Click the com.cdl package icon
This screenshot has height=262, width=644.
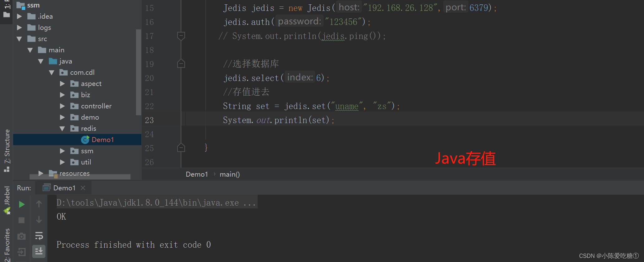(64, 72)
